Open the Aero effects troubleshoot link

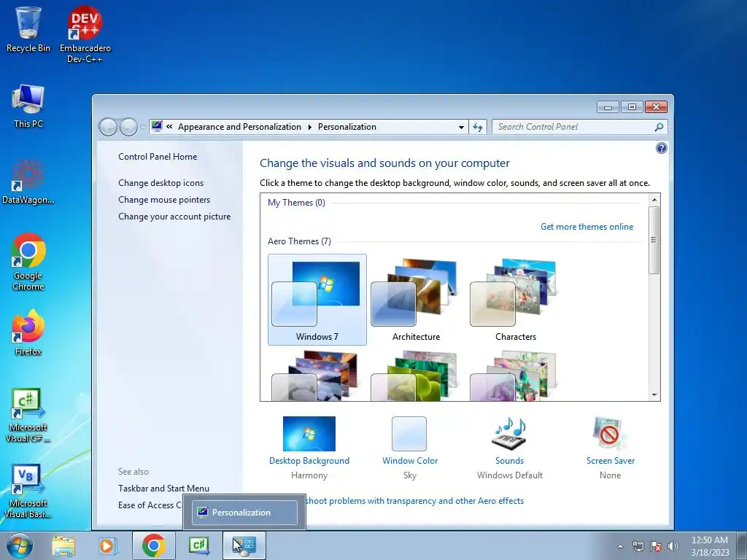point(414,501)
